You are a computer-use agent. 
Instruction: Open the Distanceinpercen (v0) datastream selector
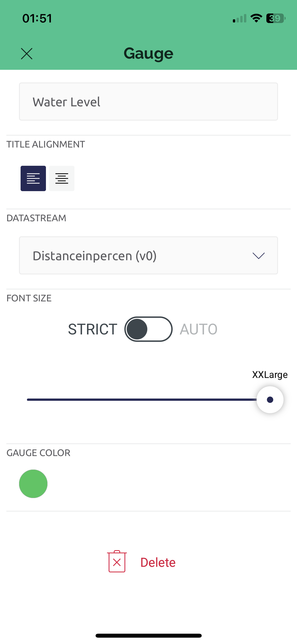(x=148, y=255)
